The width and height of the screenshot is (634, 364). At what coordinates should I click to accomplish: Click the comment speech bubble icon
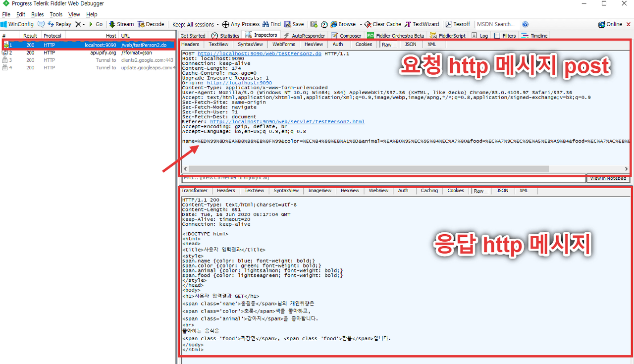41,24
